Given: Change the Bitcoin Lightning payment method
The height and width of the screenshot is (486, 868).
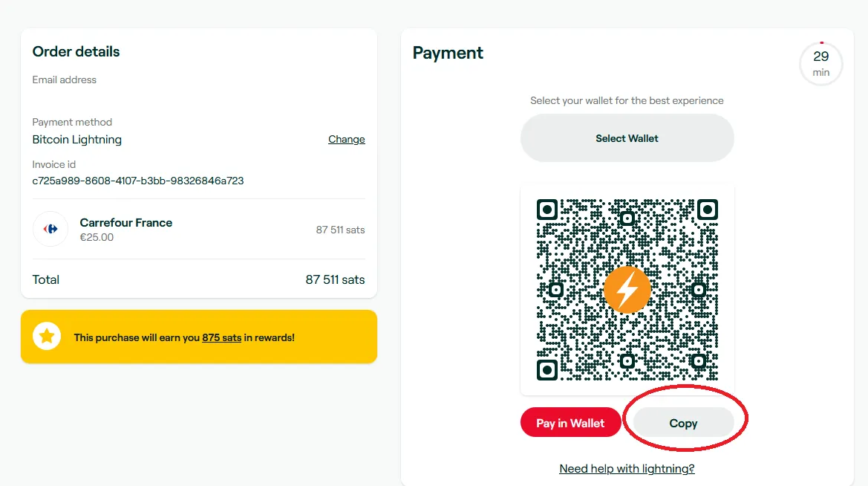Looking at the screenshot, I should click(347, 139).
